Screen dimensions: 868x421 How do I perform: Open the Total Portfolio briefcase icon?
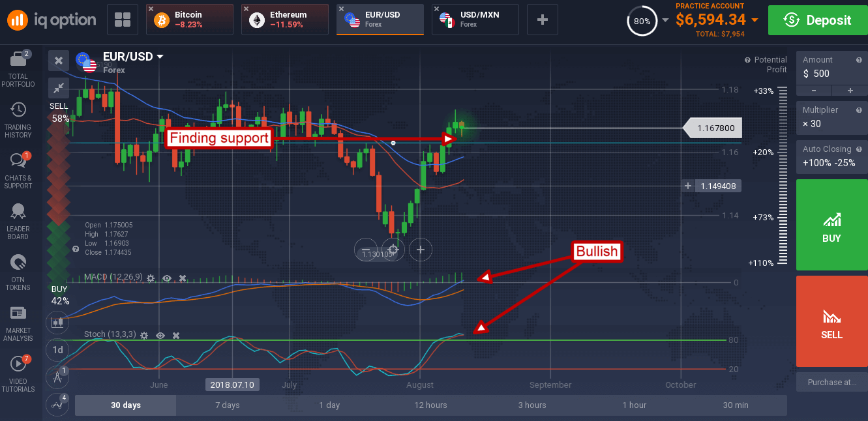click(x=18, y=59)
